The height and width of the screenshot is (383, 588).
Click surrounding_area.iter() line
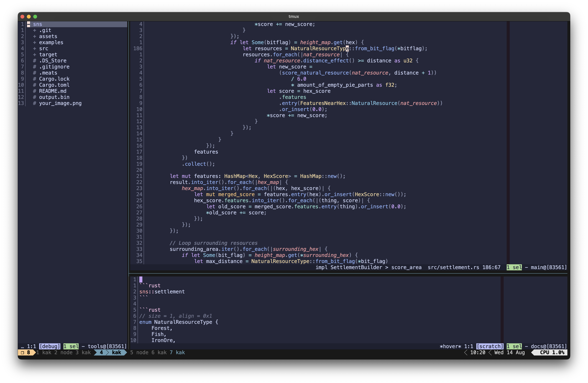[248, 249]
